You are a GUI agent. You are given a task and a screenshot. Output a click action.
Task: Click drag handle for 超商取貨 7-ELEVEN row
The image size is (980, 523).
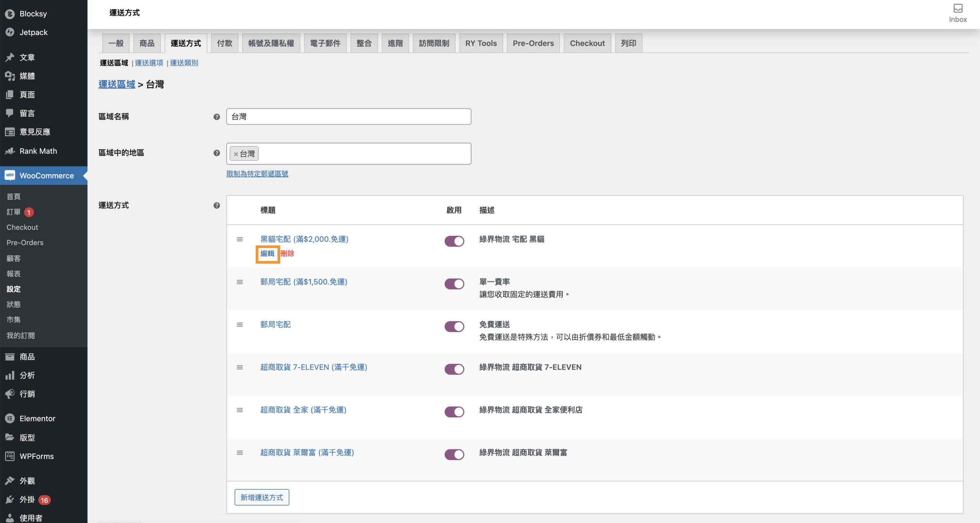(x=240, y=368)
